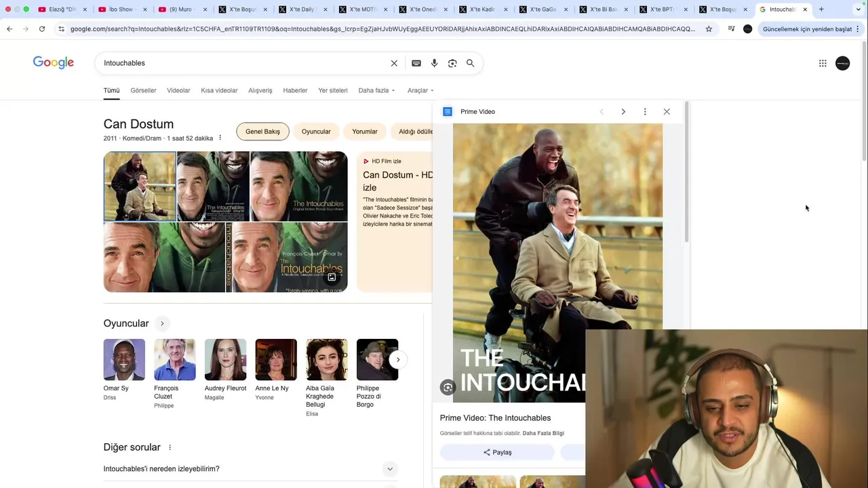Switch to the Elazığ YouTube browser tab

pos(62,9)
